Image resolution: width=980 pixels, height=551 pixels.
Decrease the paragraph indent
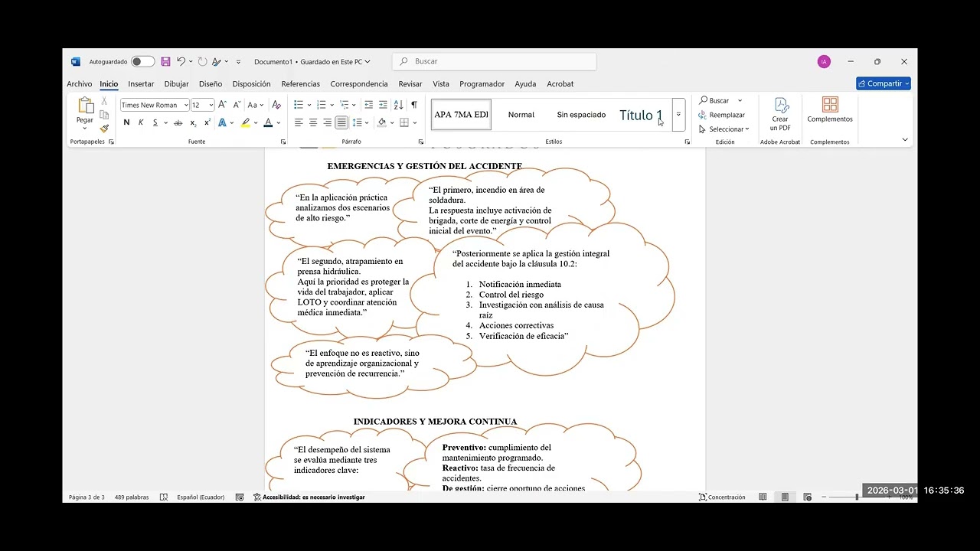369,105
